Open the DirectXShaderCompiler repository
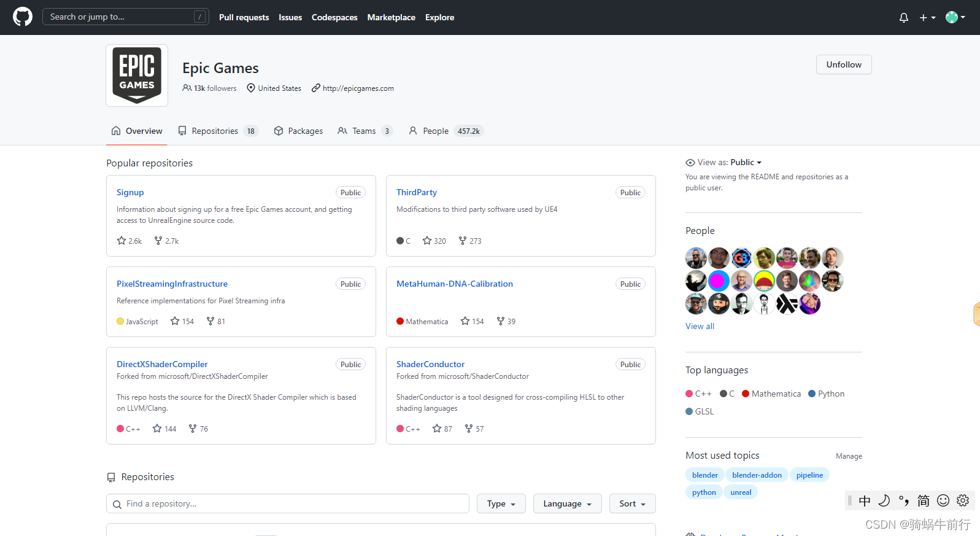Screen dimensions: 980x536 [162, 364]
